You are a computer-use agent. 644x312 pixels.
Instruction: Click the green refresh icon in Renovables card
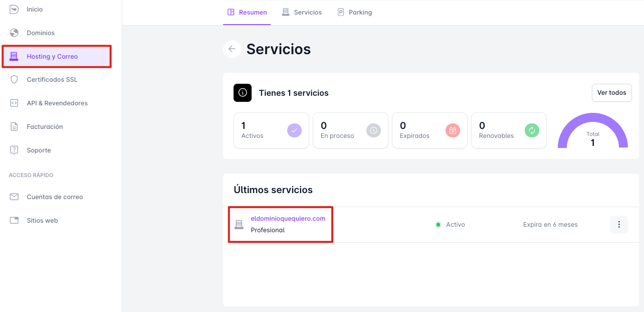point(532,130)
